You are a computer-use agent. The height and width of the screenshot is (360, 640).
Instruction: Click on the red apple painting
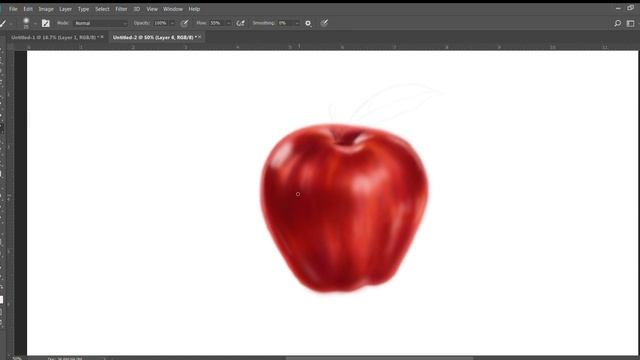(344, 208)
